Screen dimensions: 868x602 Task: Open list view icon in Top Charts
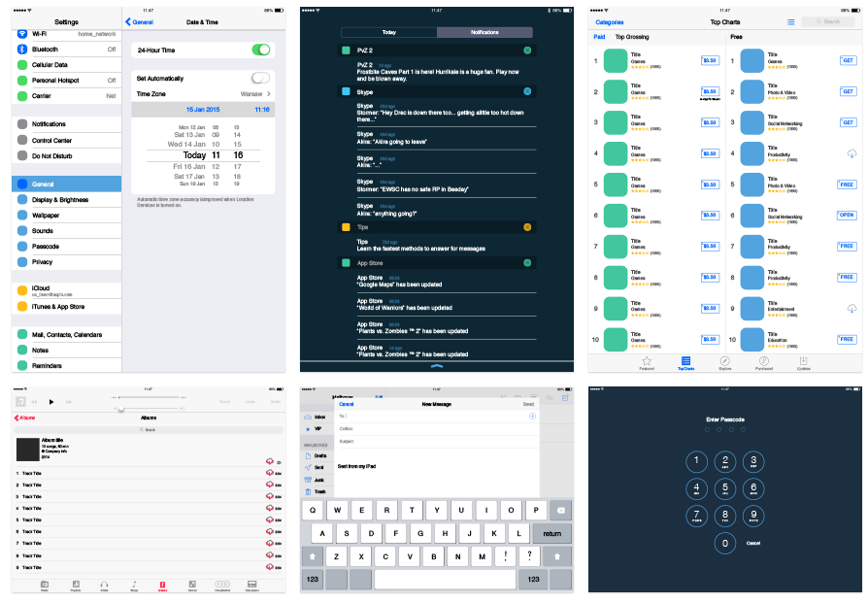click(790, 22)
